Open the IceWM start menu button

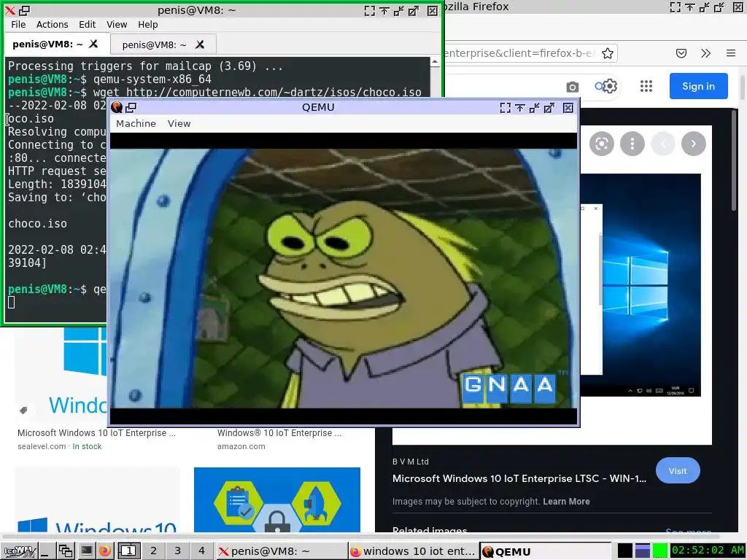pos(18,551)
